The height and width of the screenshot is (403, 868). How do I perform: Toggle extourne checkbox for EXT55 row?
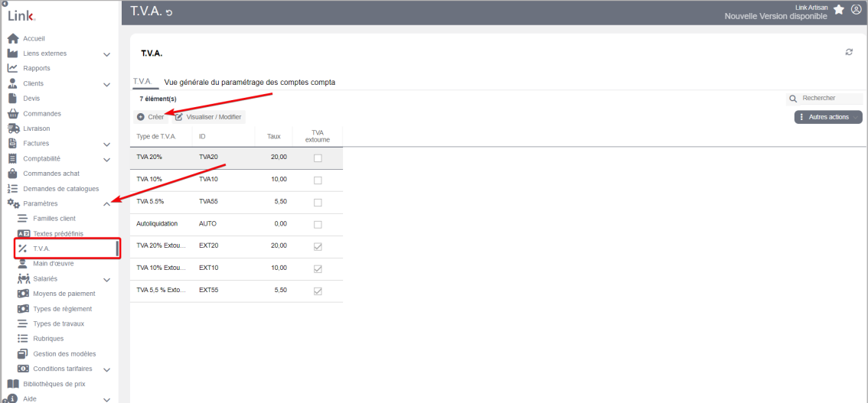pyautogui.click(x=318, y=291)
